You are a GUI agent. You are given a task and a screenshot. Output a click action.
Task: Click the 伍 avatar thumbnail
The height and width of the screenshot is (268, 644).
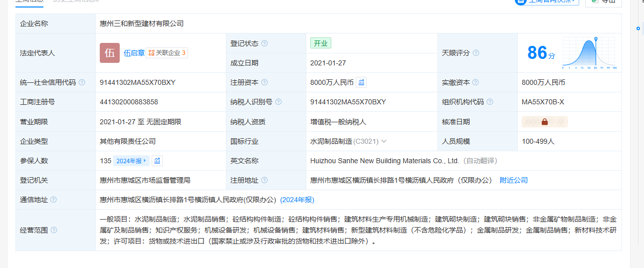pos(110,53)
